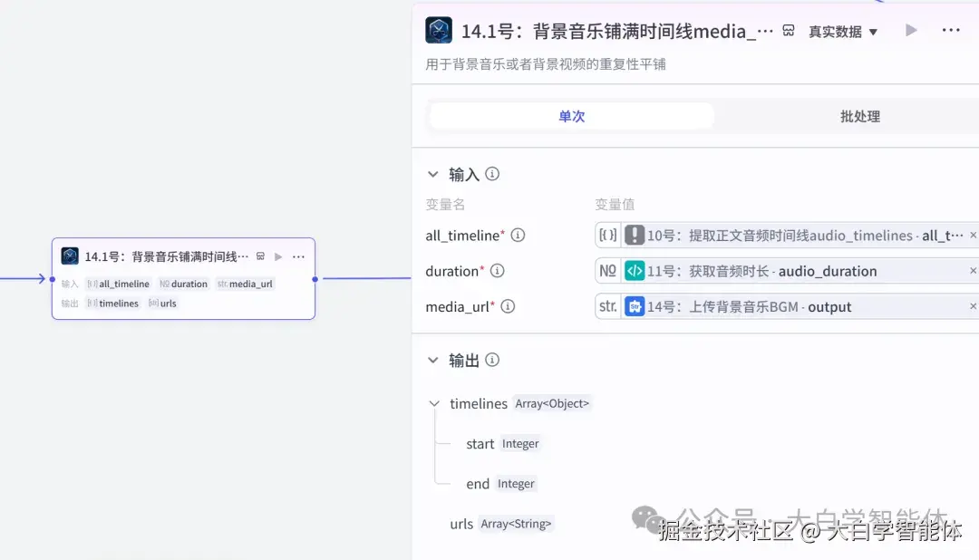979x560 pixels.
Task: Select the 单次 tab
Action: (571, 116)
